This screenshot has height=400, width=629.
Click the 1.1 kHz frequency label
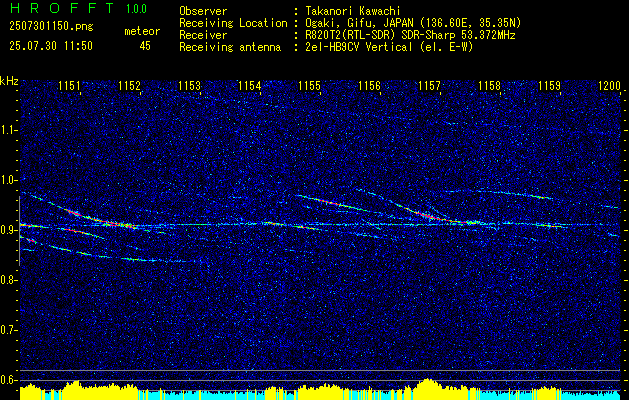pos(7,130)
